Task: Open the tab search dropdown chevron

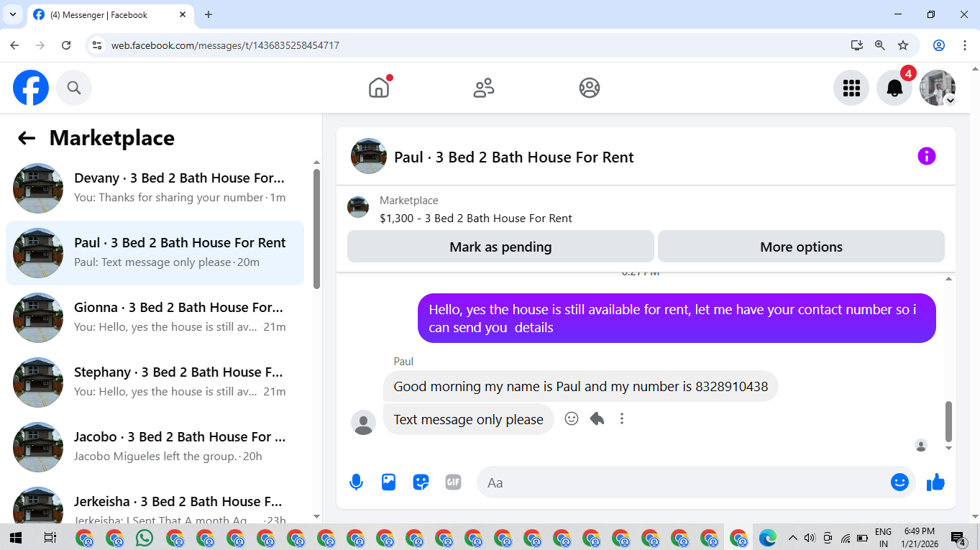Action: click(12, 14)
